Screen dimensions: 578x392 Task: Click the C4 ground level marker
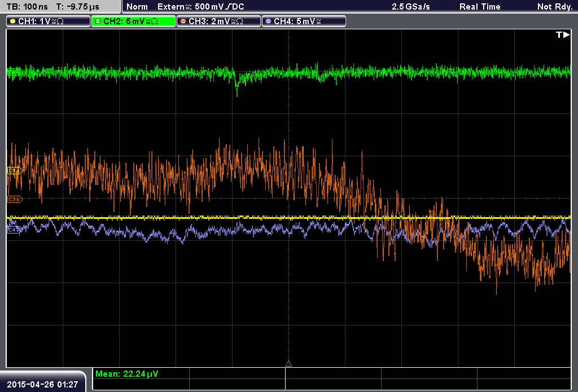[14, 230]
